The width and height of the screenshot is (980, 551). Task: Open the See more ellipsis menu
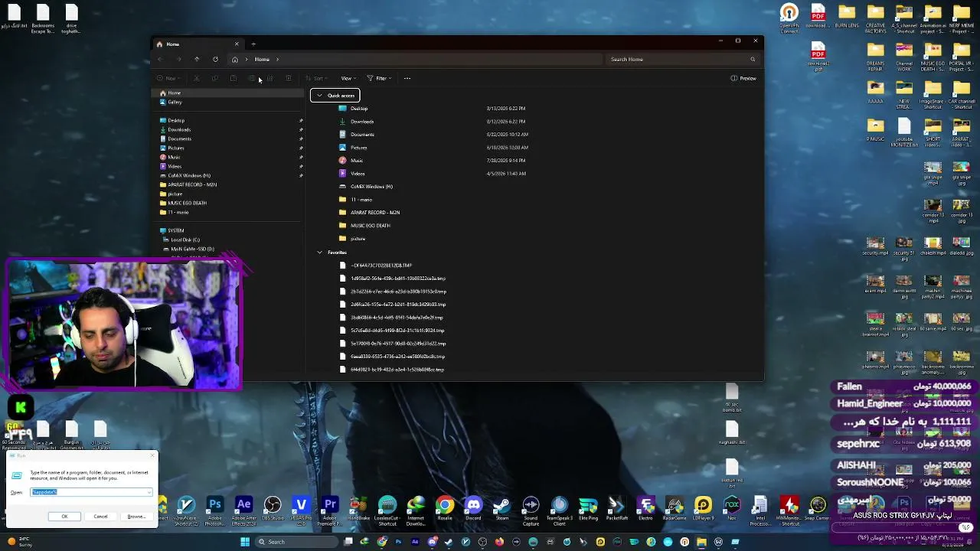pyautogui.click(x=407, y=78)
